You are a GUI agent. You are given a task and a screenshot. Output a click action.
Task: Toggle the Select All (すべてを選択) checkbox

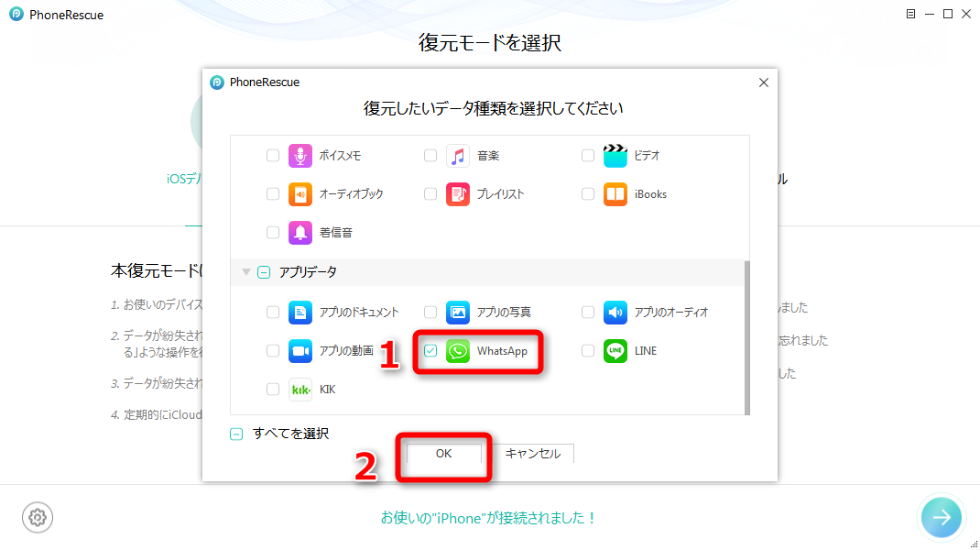pos(236,434)
